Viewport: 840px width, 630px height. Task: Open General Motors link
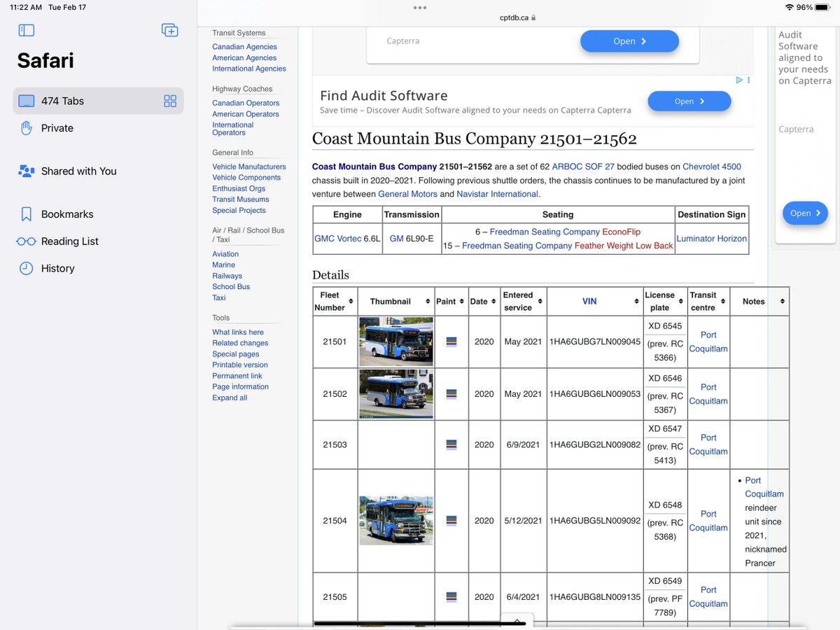click(x=407, y=194)
